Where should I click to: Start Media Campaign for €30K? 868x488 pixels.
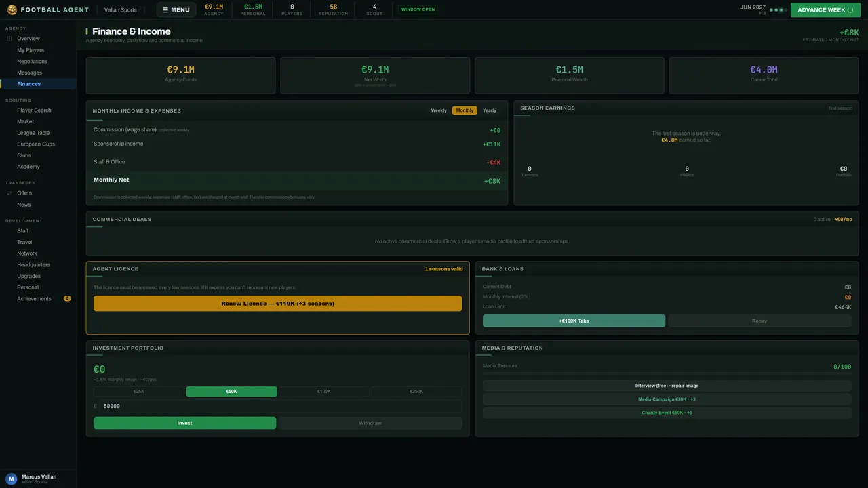click(x=667, y=399)
